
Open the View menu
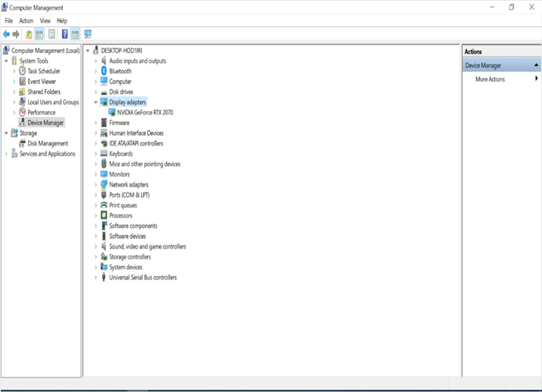click(45, 20)
